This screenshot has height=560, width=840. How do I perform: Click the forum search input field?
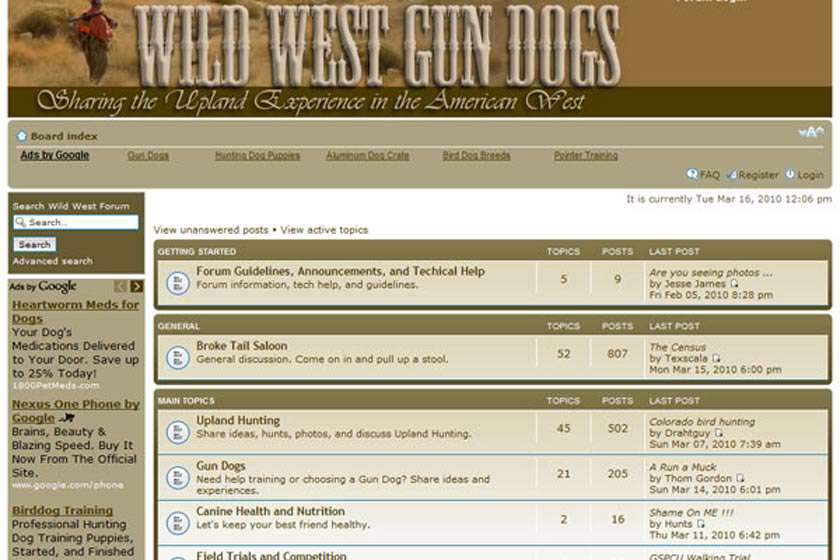pos(76,222)
